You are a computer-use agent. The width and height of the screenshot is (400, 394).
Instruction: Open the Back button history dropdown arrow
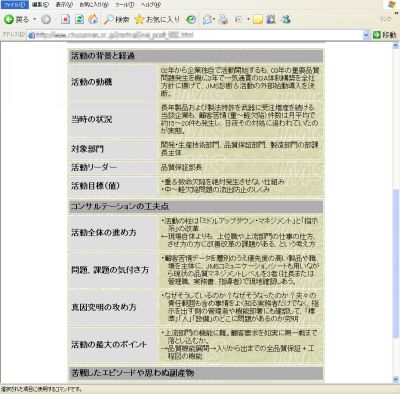[35, 20]
